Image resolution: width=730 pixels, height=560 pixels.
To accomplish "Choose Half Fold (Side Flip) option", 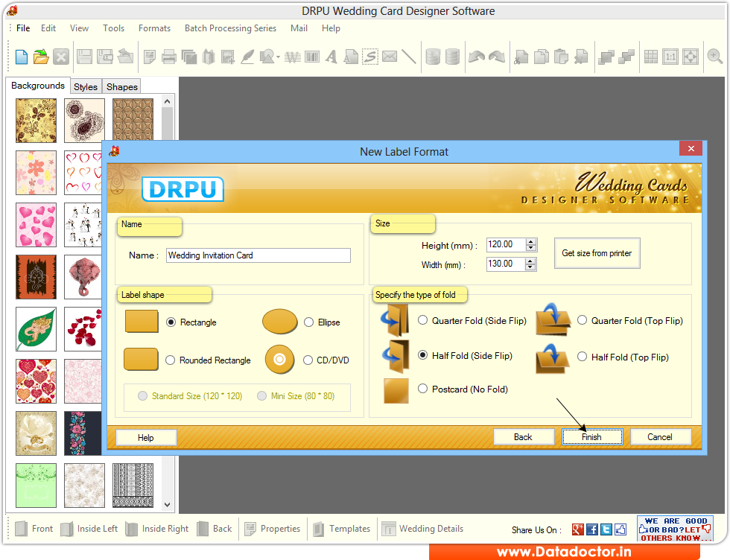I will click(423, 355).
